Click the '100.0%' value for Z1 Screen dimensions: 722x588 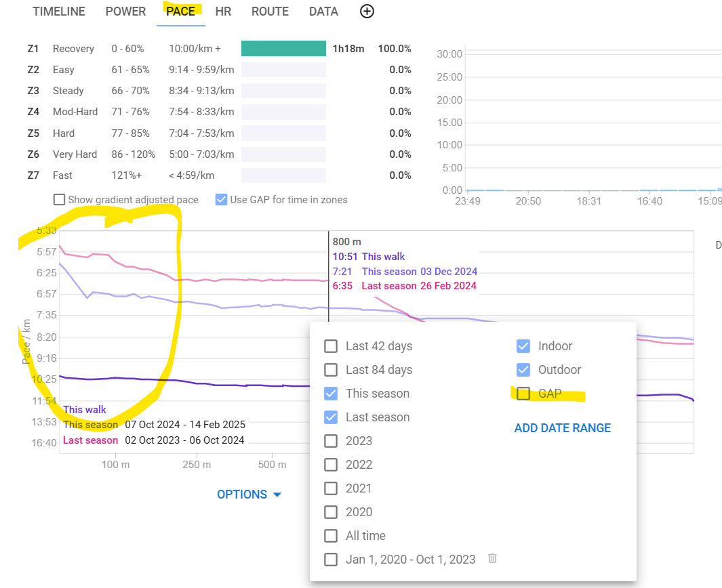coord(395,49)
